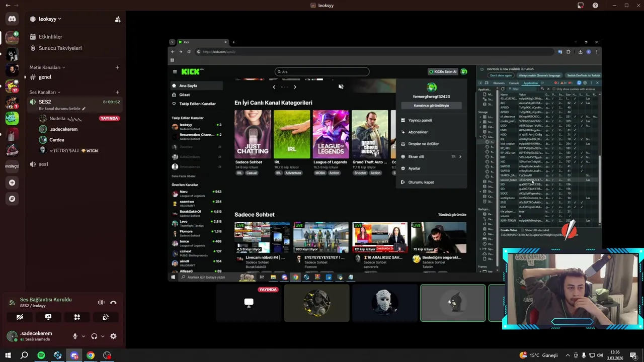This screenshot has width=644, height=362.
Task: Create channel plus icon next to Metin Kanalları
Action: pyautogui.click(x=117, y=67)
